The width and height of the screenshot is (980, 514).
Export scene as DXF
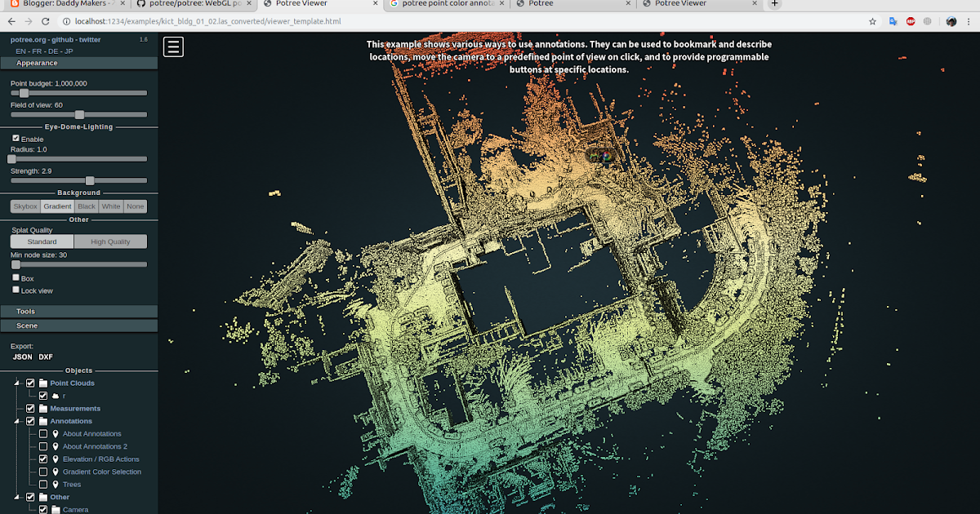[x=46, y=357]
